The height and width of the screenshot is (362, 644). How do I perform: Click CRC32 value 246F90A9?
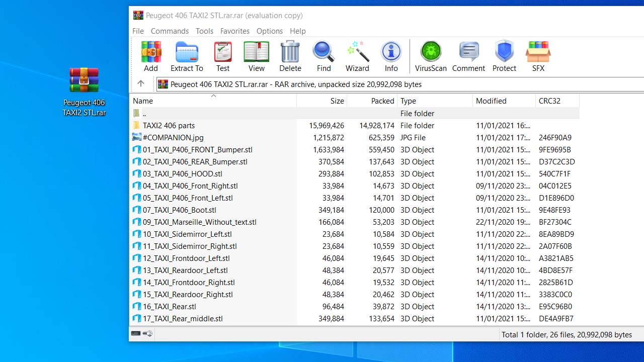pos(555,137)
